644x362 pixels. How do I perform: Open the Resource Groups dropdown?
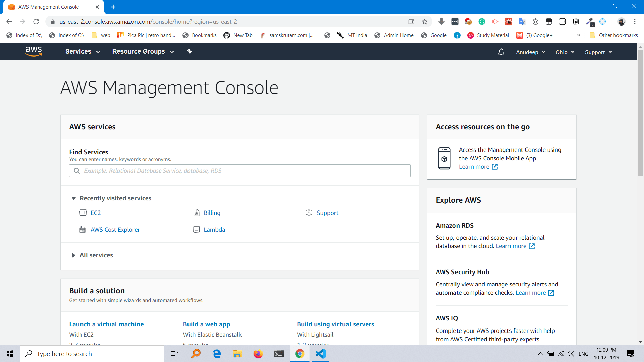[x=143, y=52]
